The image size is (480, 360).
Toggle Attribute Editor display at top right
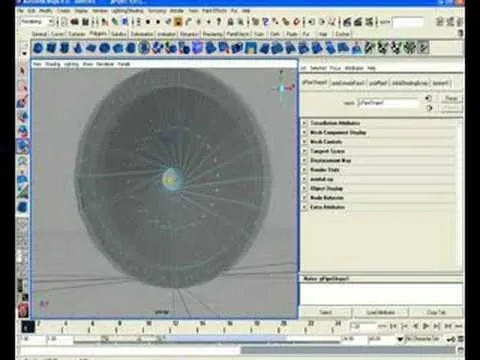click(440, 22)
